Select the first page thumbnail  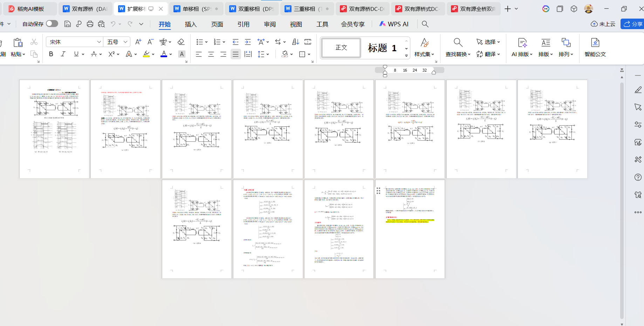[54, 129]
